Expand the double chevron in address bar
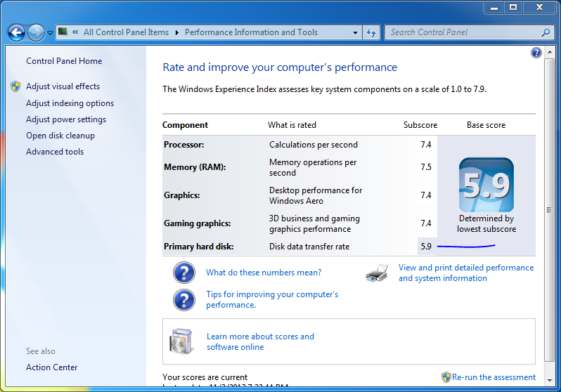The width and height of the screenshot is (561, 392). click(75, 32)
